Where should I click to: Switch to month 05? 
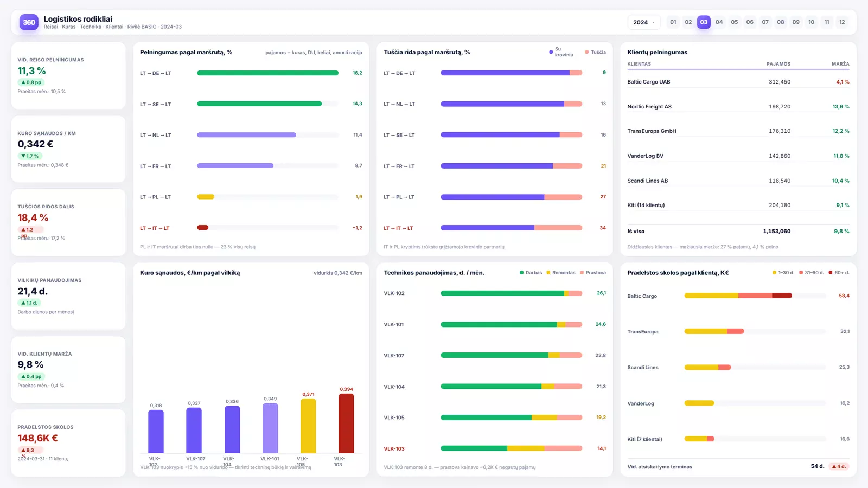point(735,22)
